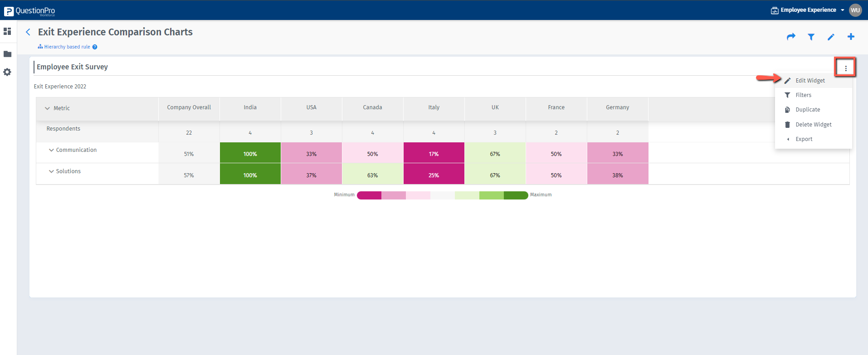Image resolution: width=868 pixels, height=355 pixels.
Task: Choose Delete Widget in menu
Action: [813, 125]
